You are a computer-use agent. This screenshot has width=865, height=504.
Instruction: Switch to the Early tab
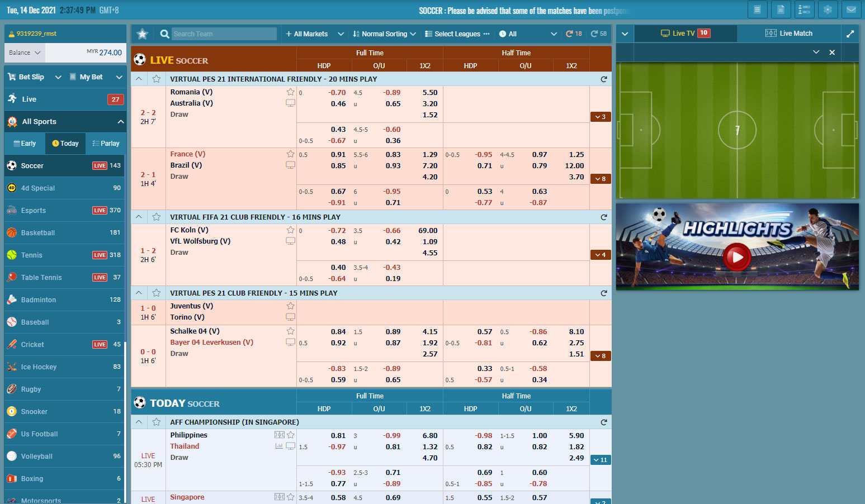click(25, 144)
